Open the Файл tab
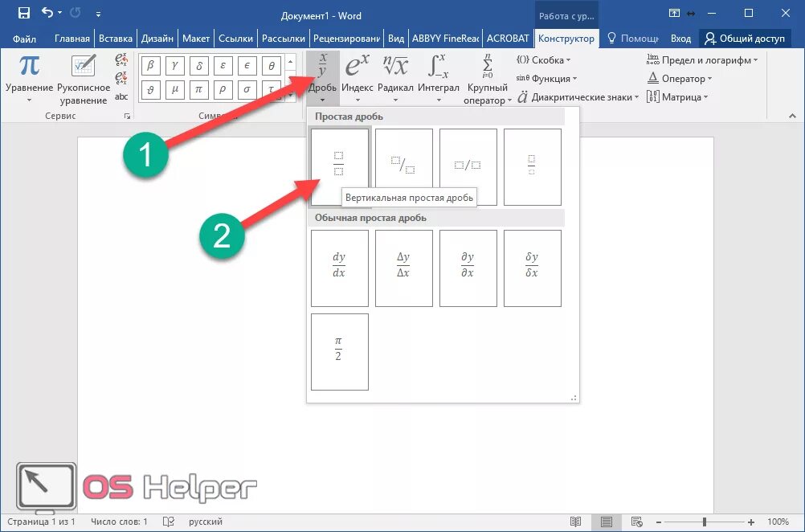Viewport: 805px width, 532px height. (x=24, y=39)
